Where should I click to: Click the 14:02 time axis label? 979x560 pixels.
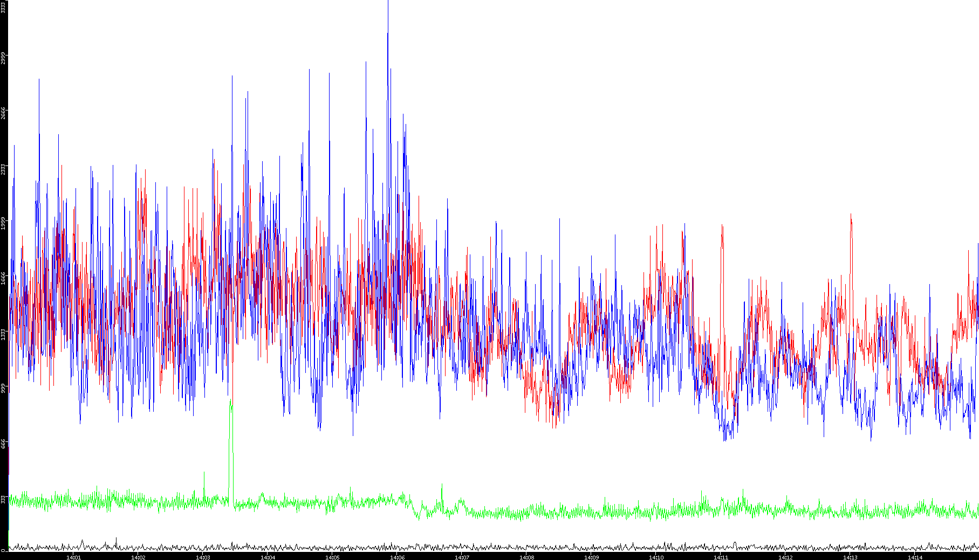(x=138, y=557)
